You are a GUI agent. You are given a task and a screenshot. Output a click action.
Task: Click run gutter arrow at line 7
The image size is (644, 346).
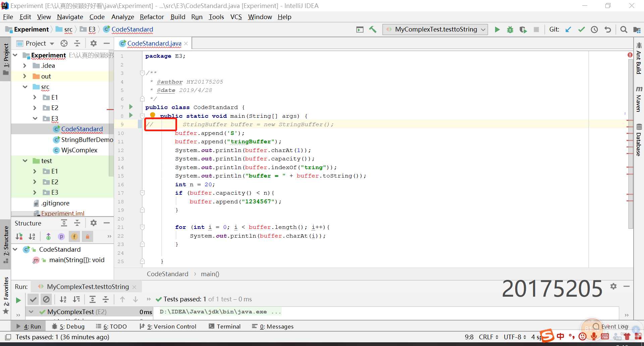tap(131, 107)
